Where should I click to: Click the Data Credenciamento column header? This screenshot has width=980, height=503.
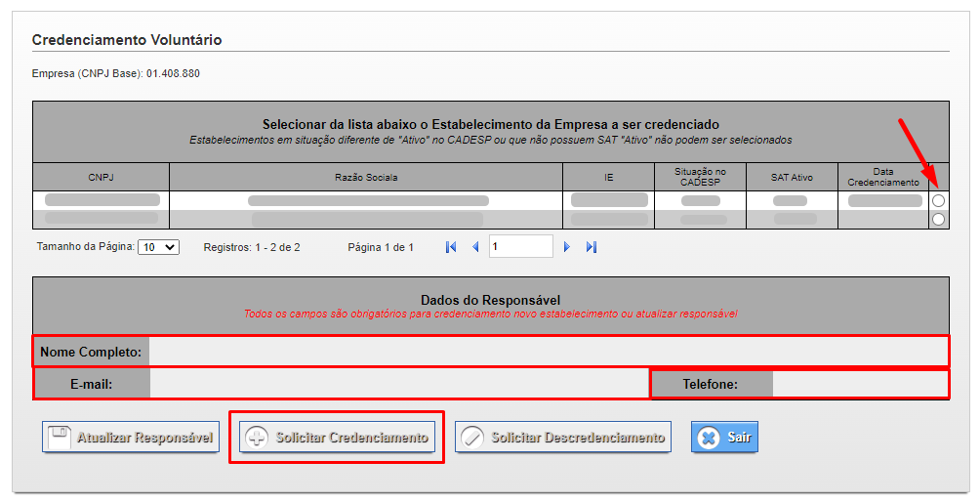tap(883, 177)
